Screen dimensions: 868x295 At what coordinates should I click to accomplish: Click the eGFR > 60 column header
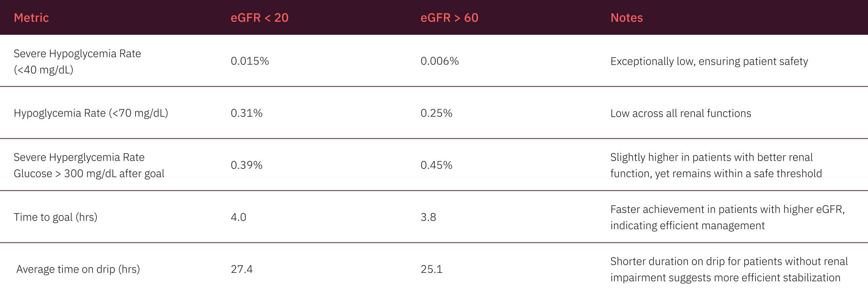(449, 18)
